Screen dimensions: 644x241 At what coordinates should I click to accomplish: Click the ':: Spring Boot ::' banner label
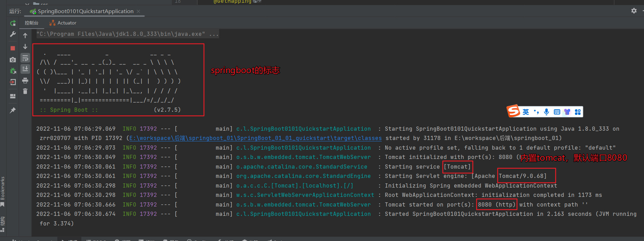[x=69, y=110]
